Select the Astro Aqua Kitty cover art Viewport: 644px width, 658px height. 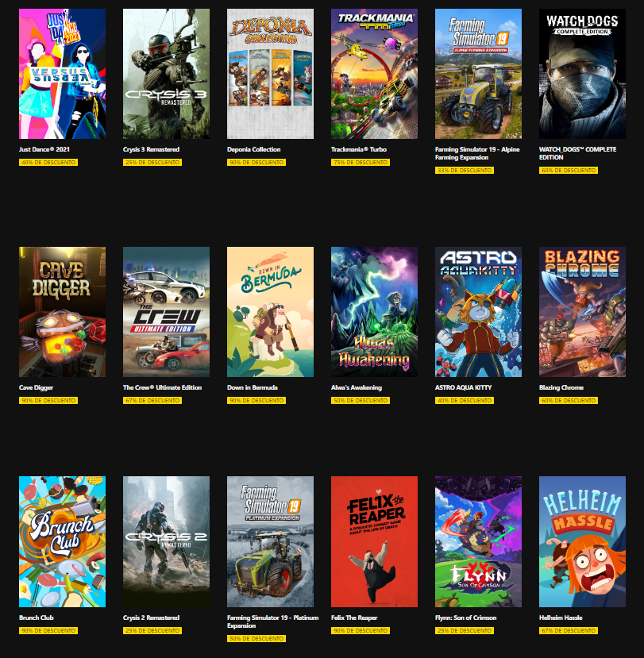click(478, 312)
